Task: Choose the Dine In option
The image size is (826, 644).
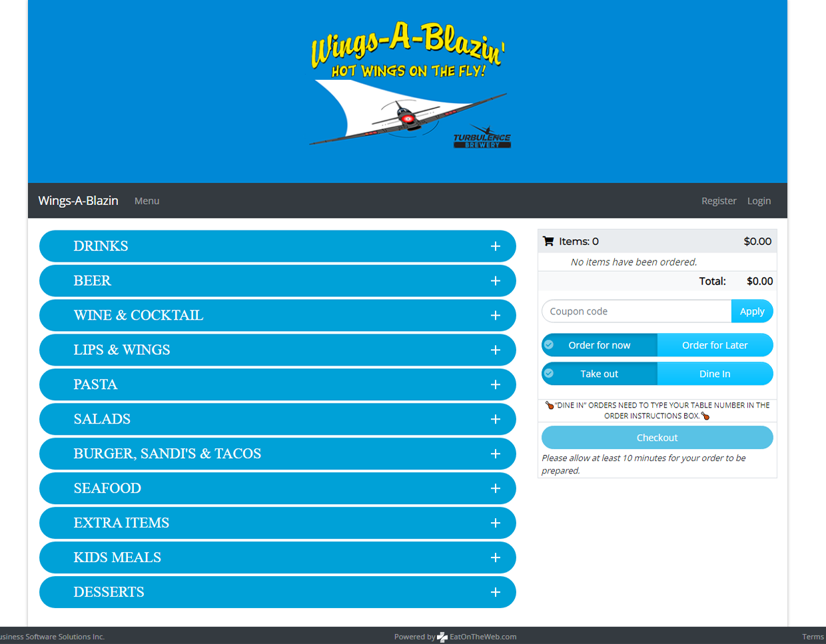Action: pos(715,374)
